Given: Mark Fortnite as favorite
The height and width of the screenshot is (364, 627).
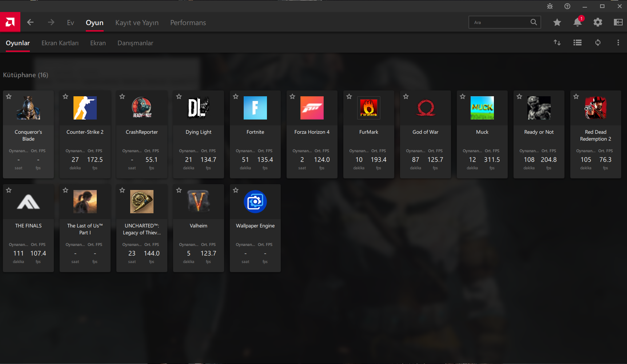Looking at the screenshot, I should [x=236, y=96].
